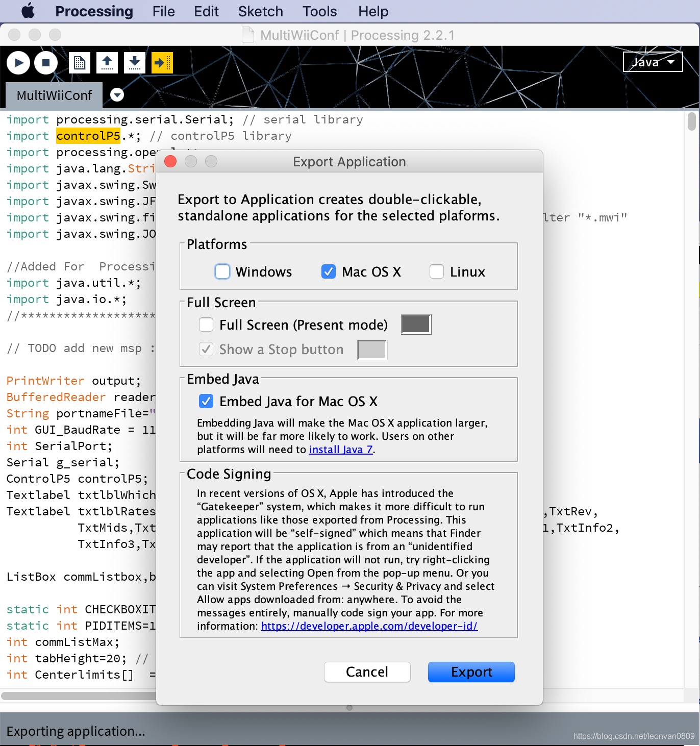Uncheck the Mac OS X platform checkbox
This screenshot has height=746, width=700.
pyautogui.click(x=329, y=271)
